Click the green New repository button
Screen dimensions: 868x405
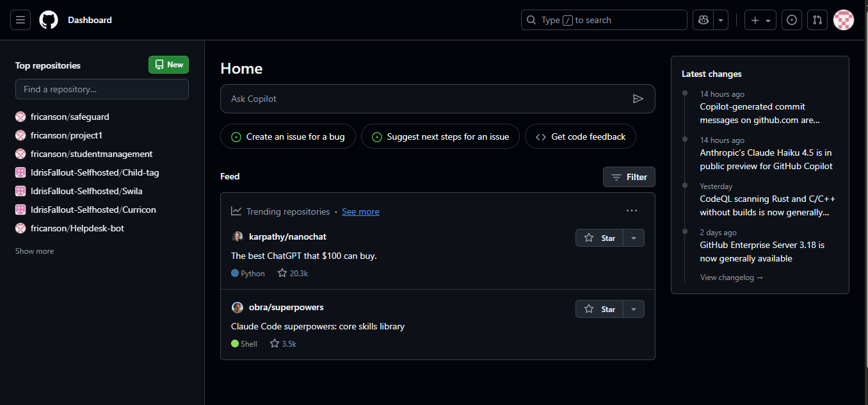pos(169,65)
